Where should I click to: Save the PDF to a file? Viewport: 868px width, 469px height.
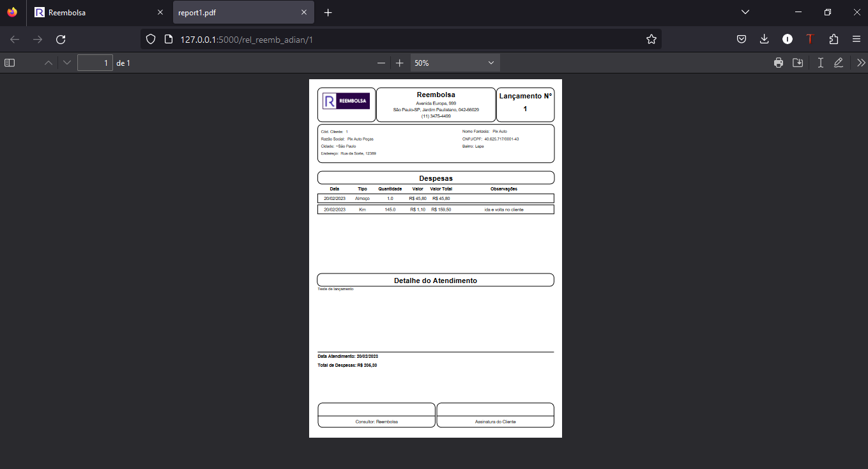pos(798,63)
